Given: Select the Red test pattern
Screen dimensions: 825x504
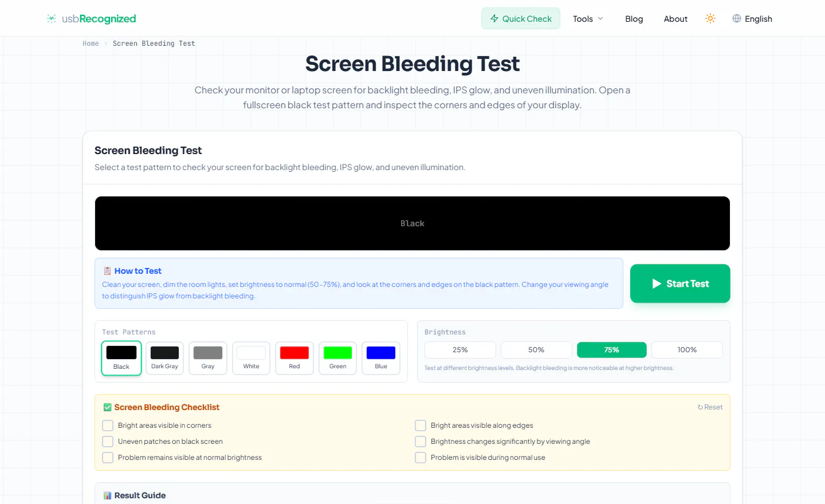Looking at the screenshot, I should (x=294, y=359).
